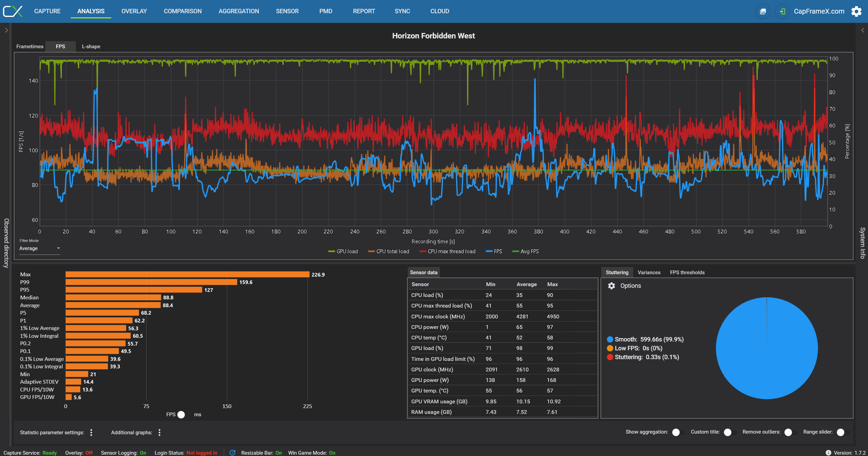This screenshot has height=456, width=868.
Task: Select the GPU VRAM usage (GB) row
Action: (502, 402)
